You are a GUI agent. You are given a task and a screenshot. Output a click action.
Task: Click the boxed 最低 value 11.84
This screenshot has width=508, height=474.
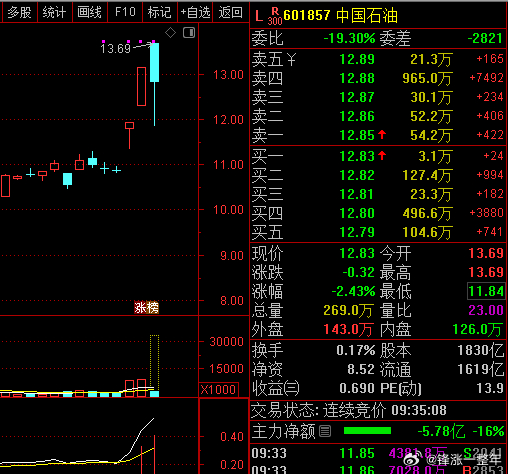[x=486, y=291]
